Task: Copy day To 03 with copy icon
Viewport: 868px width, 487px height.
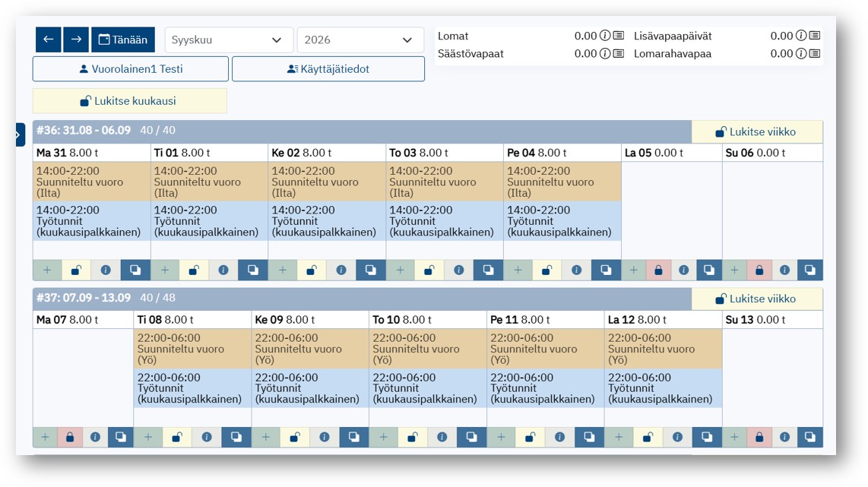Action: (488, 270)
